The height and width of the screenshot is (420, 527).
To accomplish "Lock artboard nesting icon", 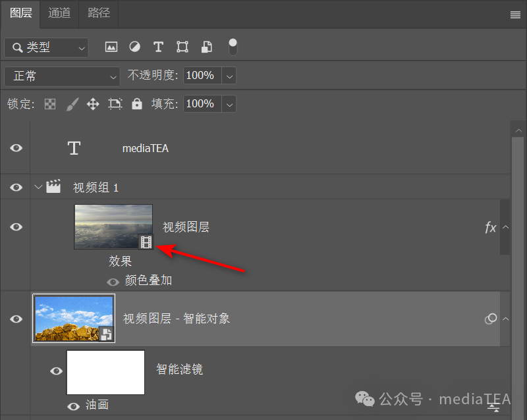I will (x=115, y=104).
